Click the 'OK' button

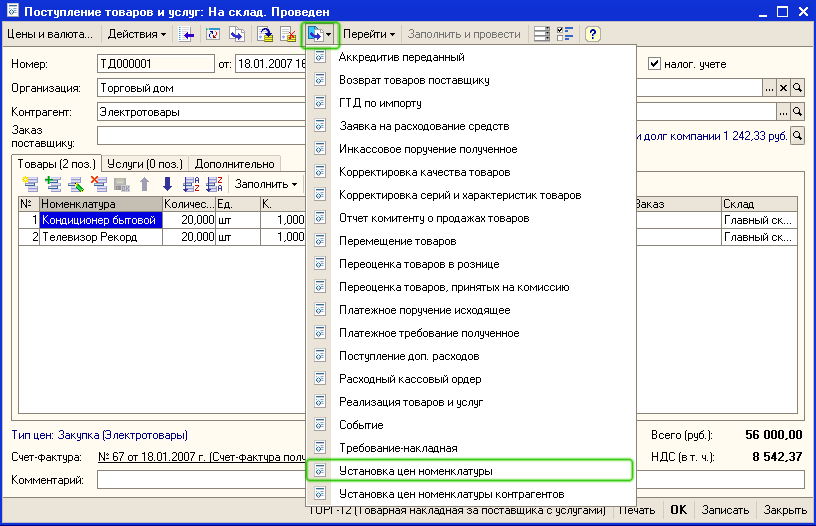pyautogui.click(x=679, y=510)
